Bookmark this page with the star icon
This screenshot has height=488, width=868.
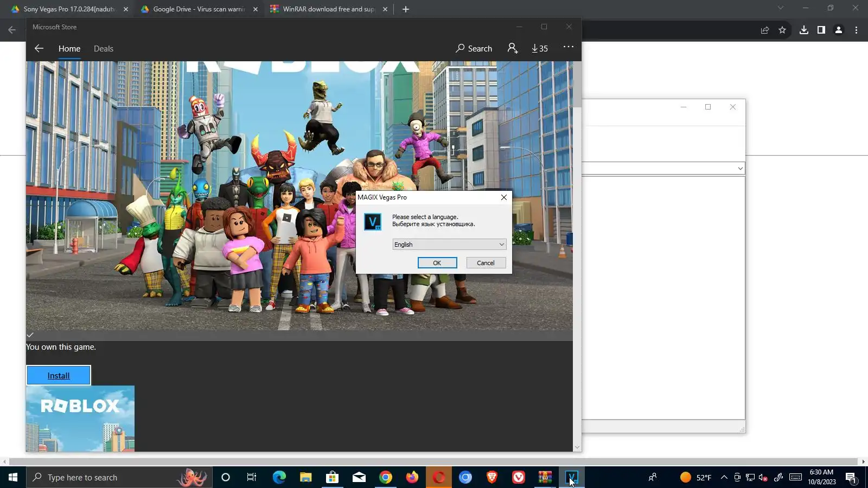(782, 30)
